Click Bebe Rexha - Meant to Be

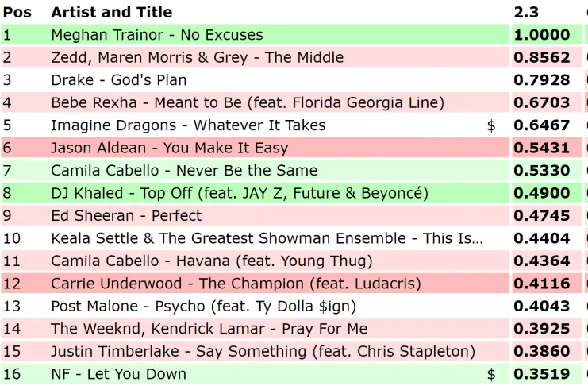(x=247, y=102)
